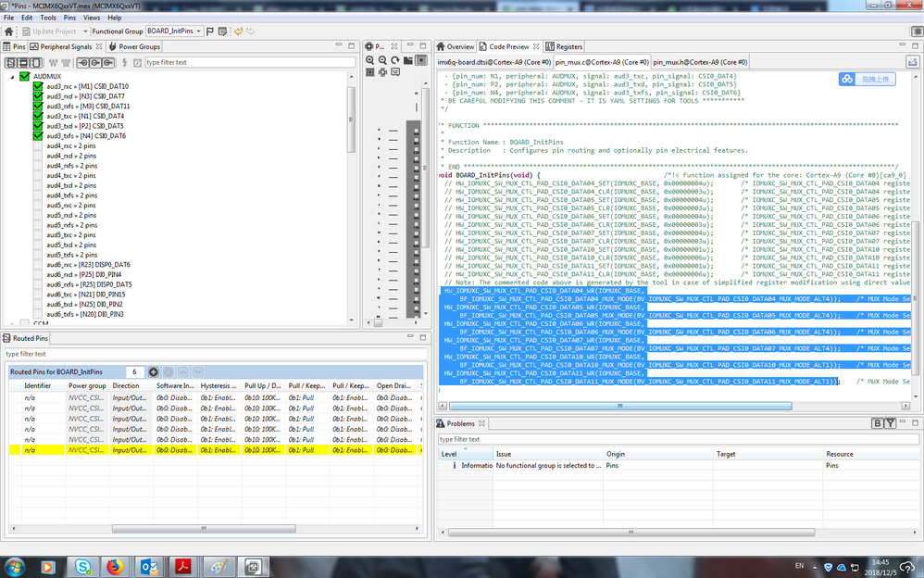Click the highlighted chip view icon
Viewport: 924px width, 578px height.
(x=420, y=60)
